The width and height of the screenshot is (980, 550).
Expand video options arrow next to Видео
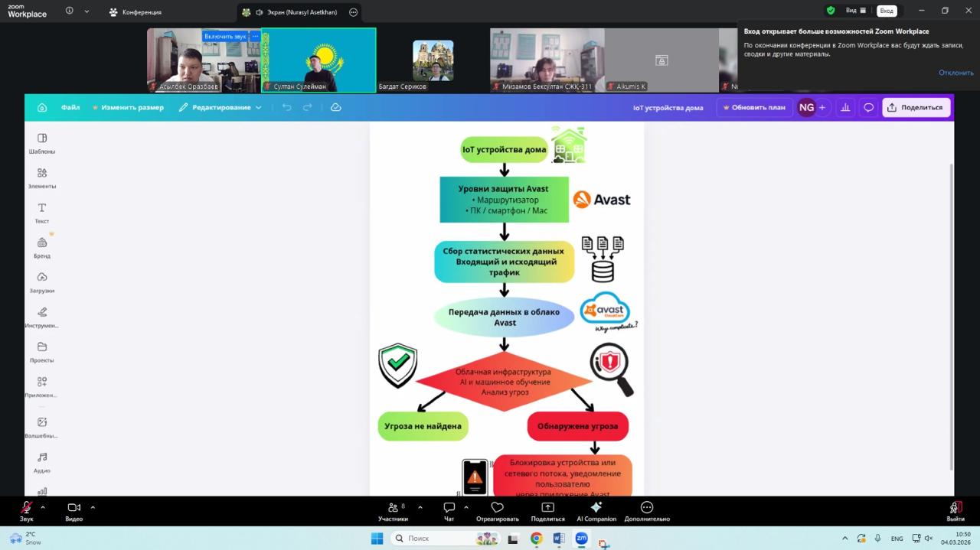pyautogui.click(x=93, y=507)
